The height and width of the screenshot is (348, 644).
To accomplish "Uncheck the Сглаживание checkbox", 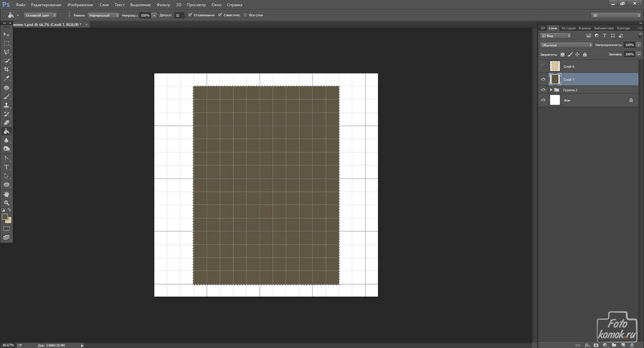I will pos(190,14).
